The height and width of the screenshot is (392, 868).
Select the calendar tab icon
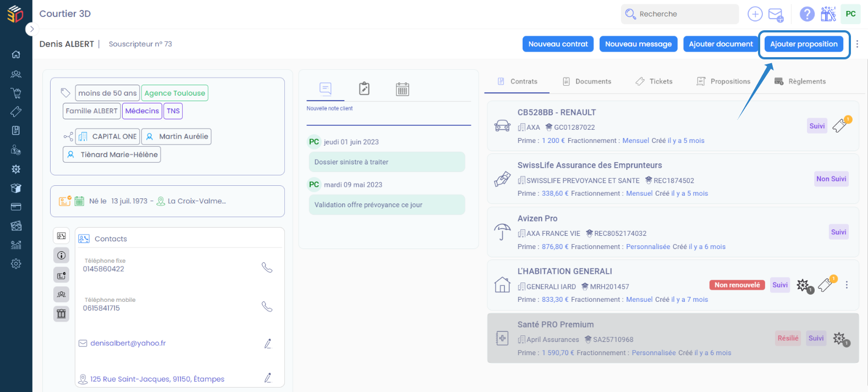tap(403, 89)
